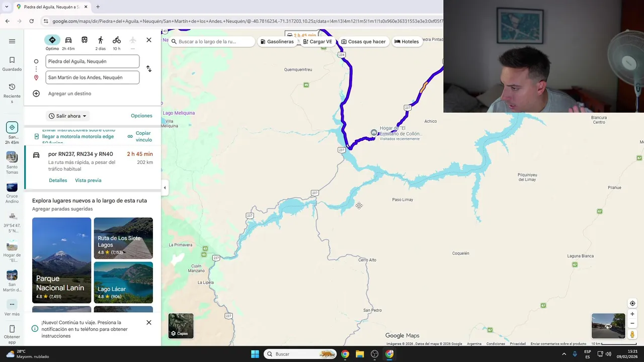Open the Guardado saved places
This screenshot has height=362, width=644.
[x=12, y=64]
